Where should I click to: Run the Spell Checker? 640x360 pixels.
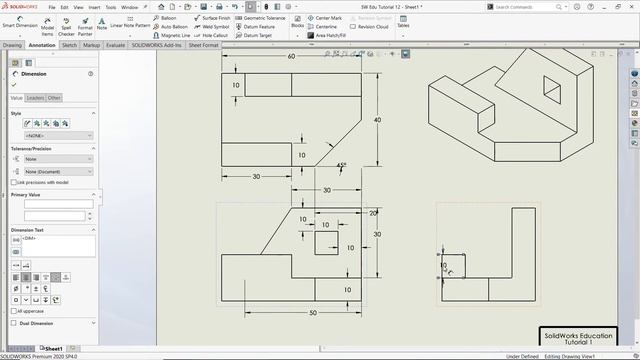[66, 27]
